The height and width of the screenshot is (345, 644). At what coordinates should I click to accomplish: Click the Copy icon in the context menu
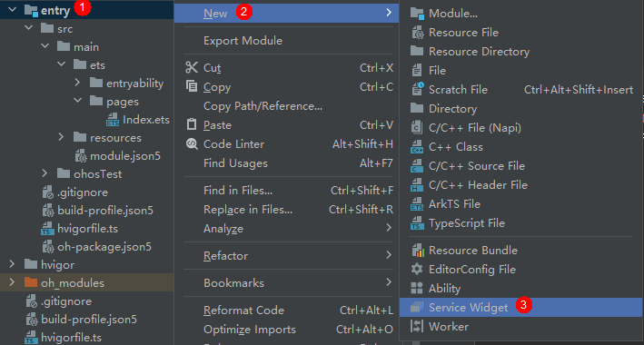[x=192, y=86]
